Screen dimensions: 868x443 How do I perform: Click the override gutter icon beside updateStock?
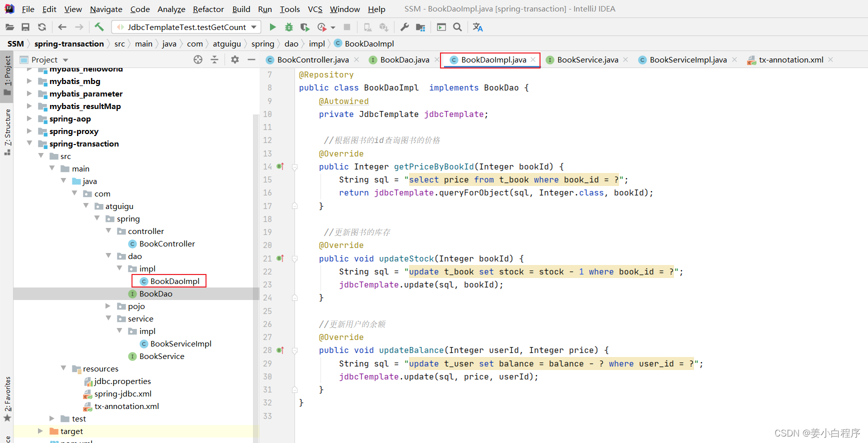(x=280, y=258)
